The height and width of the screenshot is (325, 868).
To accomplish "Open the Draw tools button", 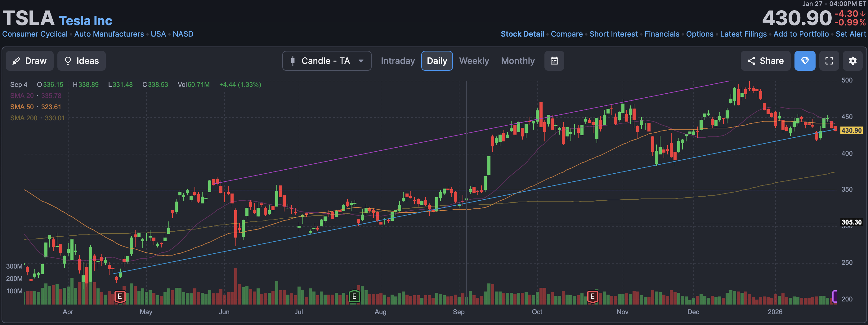I will 30,61.
